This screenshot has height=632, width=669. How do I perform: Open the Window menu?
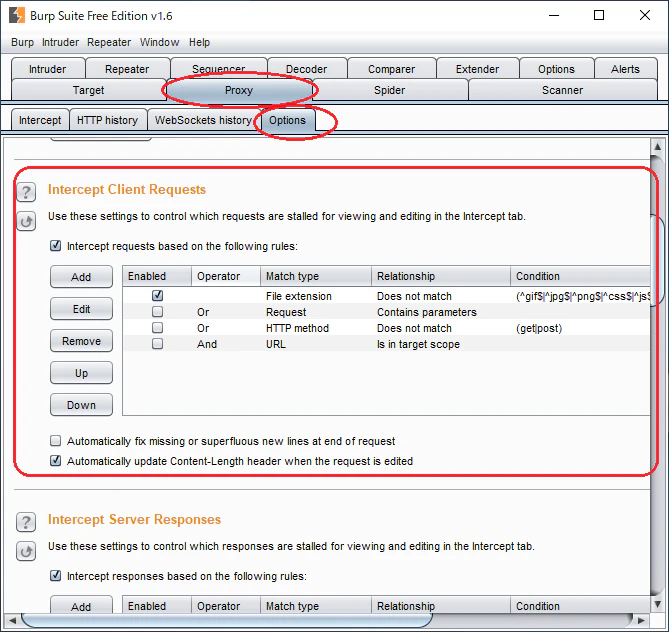pos(159,42)
